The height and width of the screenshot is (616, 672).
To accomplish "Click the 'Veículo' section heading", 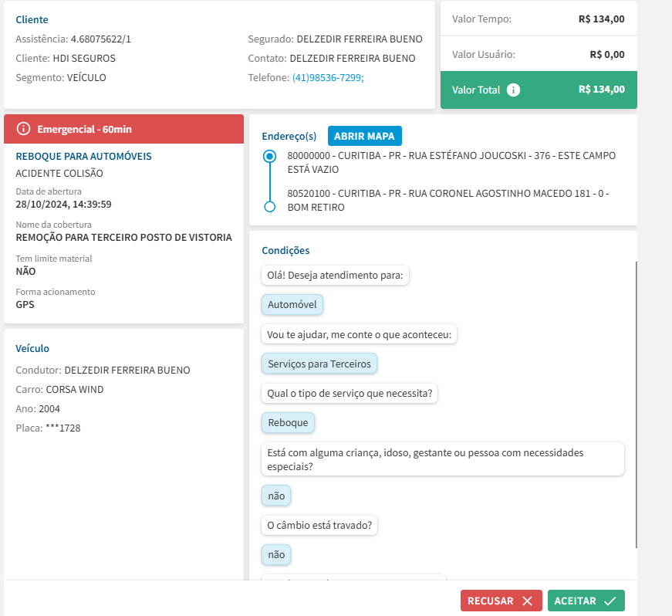I will point(32,348).
